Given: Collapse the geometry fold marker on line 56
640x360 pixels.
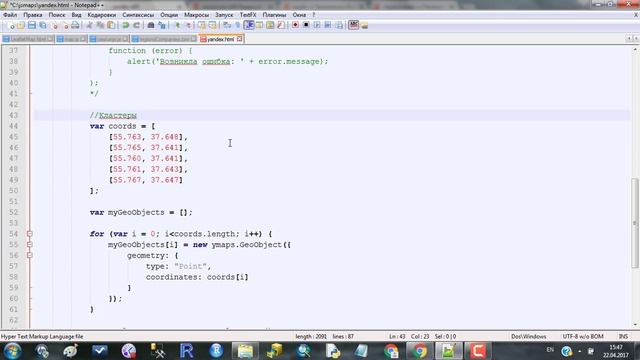Looking at the screenshot, I should tap(30, 255).
